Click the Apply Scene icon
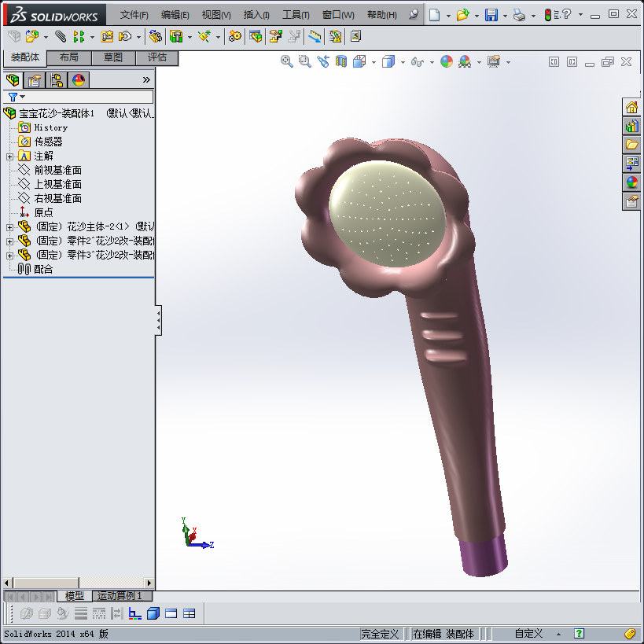644x644 pixels. [x=465, y=62]
